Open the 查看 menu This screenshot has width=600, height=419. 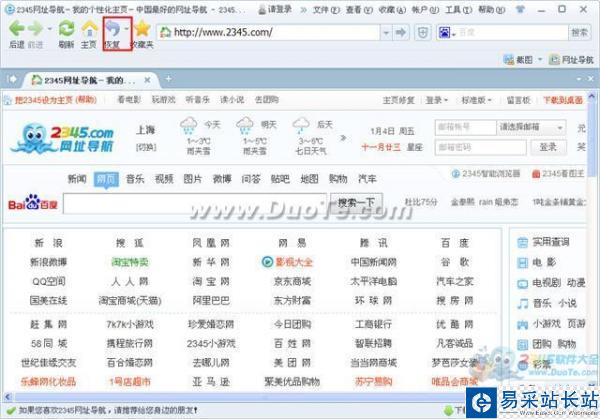coord(359,10)
